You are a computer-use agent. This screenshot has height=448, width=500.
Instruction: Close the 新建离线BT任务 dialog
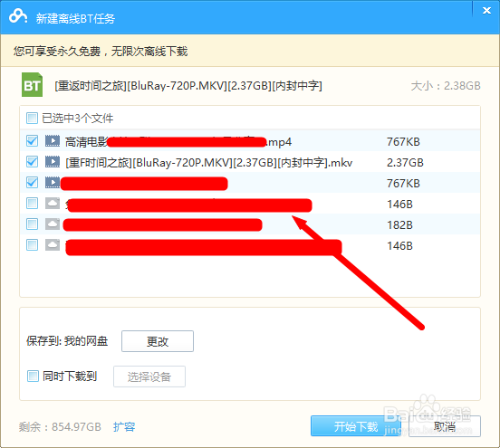pyautogui.click(x=486, y=11)
